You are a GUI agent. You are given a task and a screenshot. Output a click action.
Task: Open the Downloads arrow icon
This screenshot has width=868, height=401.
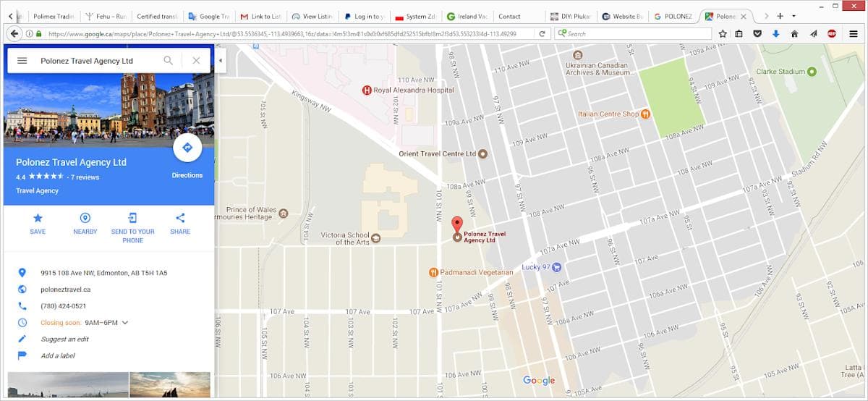[776, 33]
